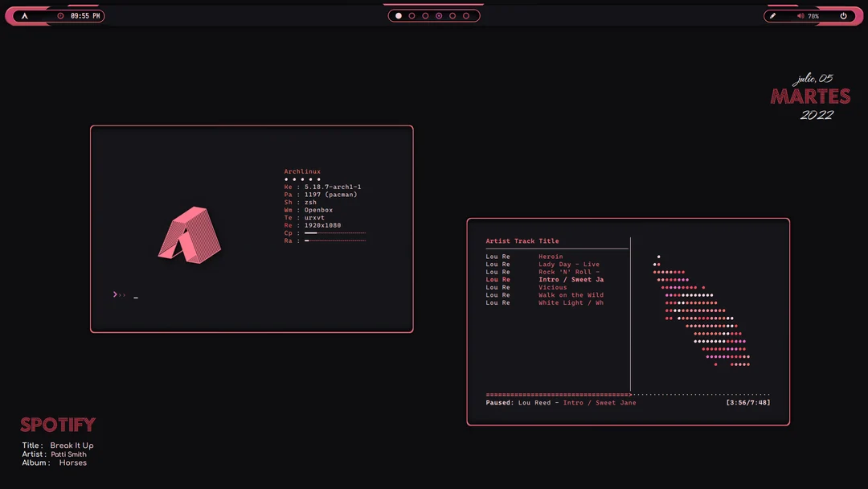868x489 pixels.
Task: Click the power icon at the top right
Action: [x=842, y=15]
